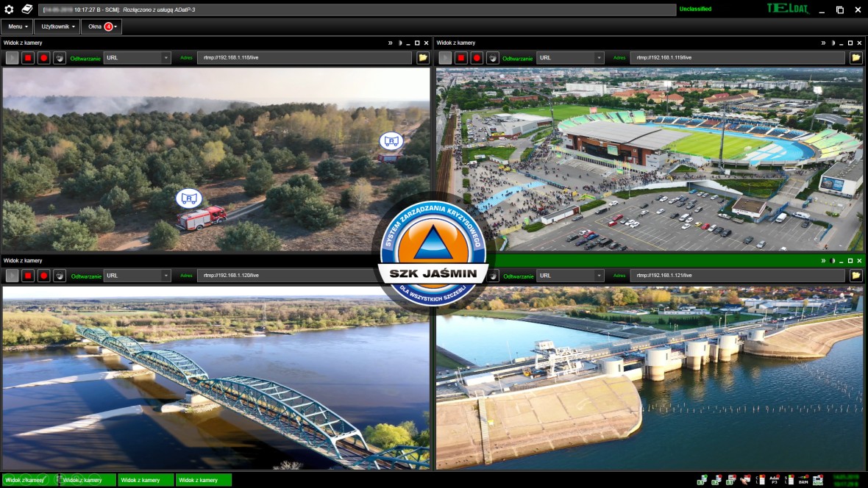The height and width of the screenshot is (488, 868).
Task: Stop the 192.168.1.120 camera stream
Action: click(28, 276)
